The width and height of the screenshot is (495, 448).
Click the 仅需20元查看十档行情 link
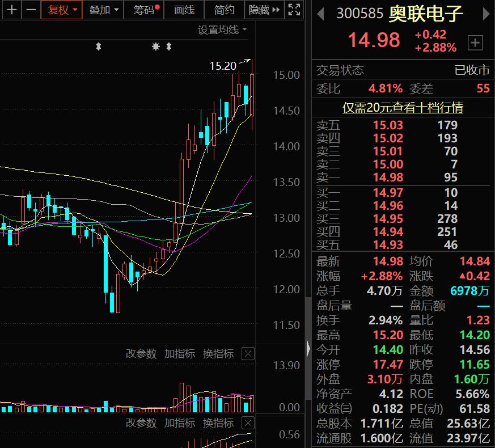403,108
